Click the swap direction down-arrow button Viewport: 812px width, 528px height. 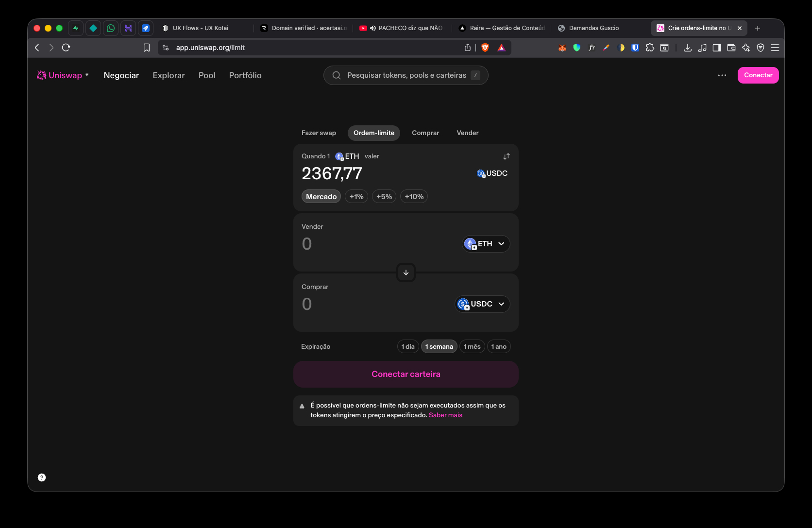point(406,273)
